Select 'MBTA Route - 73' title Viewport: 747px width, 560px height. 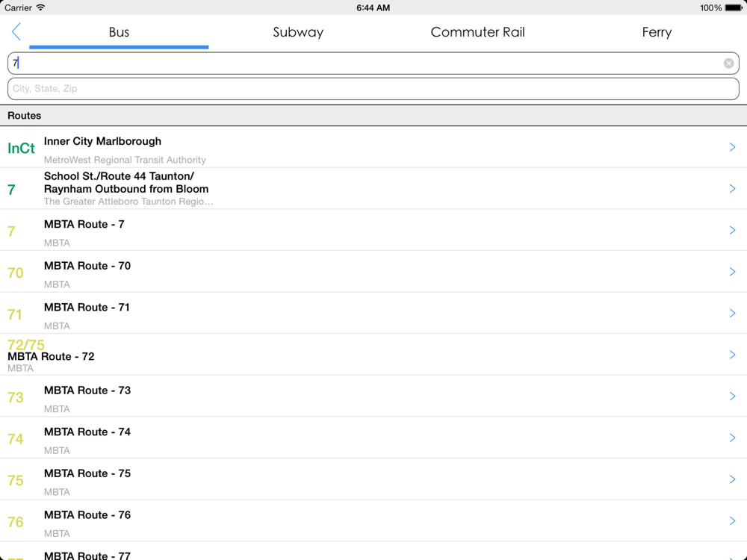(87, 391)
